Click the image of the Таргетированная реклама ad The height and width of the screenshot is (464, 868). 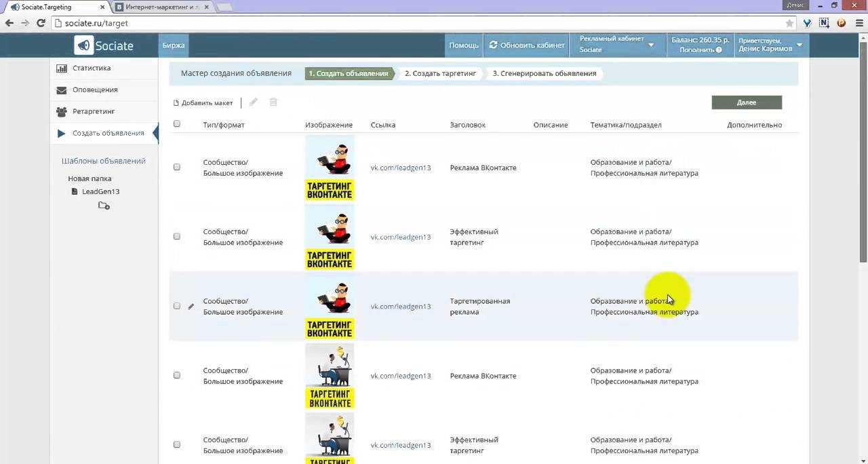pyautogui.click(x=330, y=307)
